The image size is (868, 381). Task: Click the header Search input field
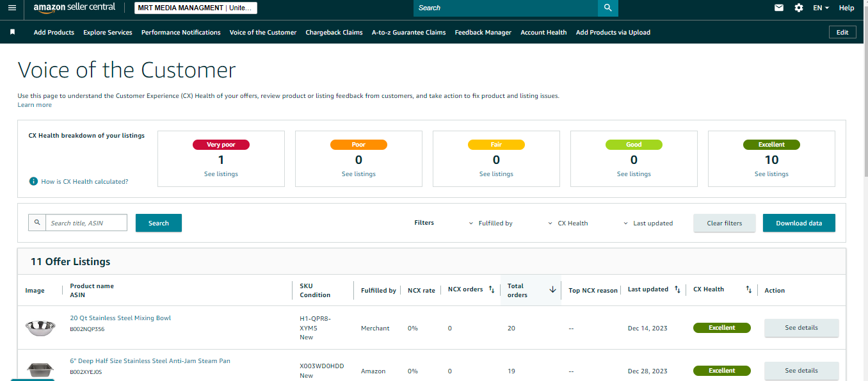point(506,8)
